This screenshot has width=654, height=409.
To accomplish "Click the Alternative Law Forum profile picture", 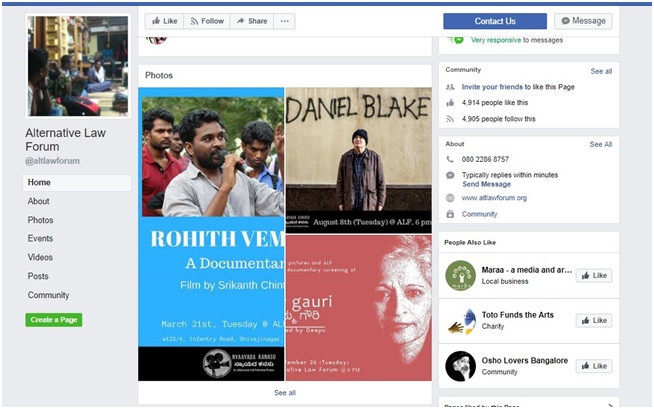I will coord(78,66).
